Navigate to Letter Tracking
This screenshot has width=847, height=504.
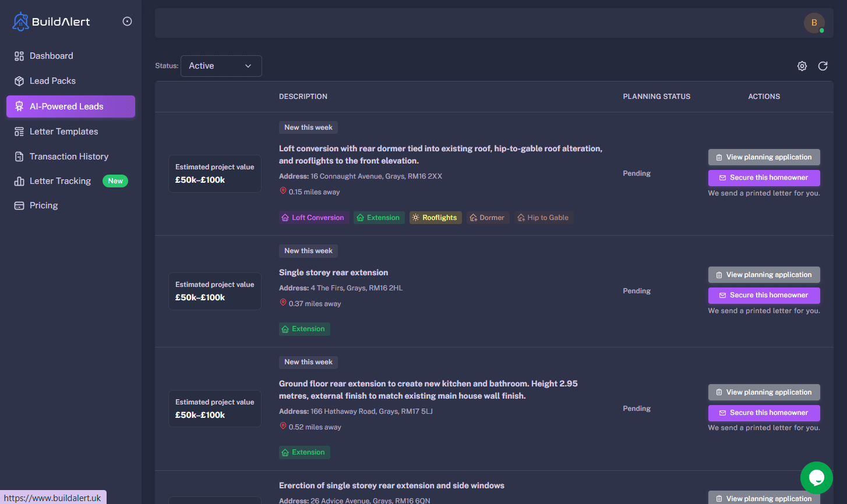tap(60, 181)
